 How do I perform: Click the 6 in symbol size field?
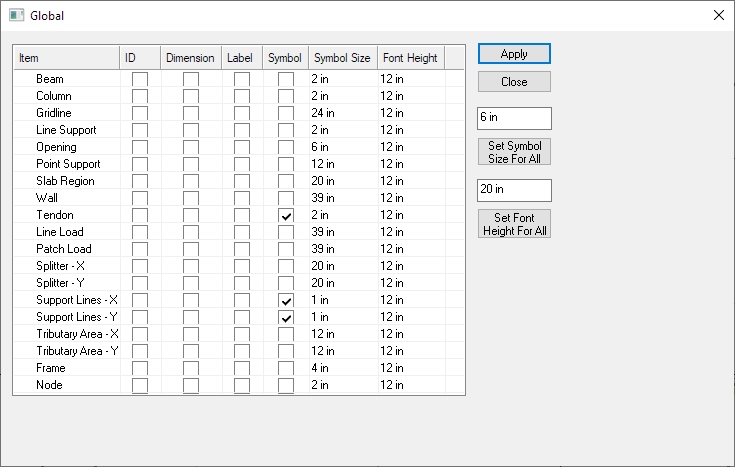click(514, 118)
